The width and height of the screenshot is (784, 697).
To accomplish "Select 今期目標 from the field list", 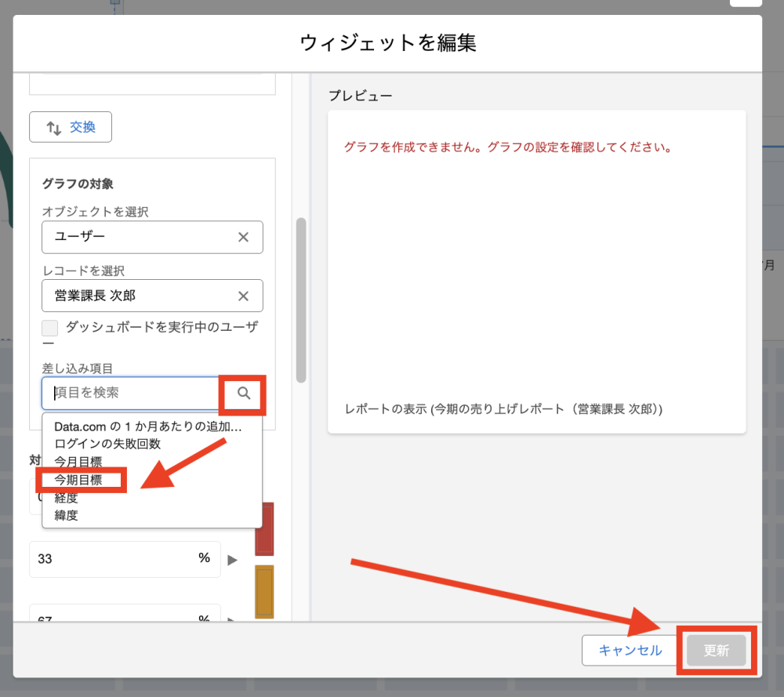I will (78, 480).
